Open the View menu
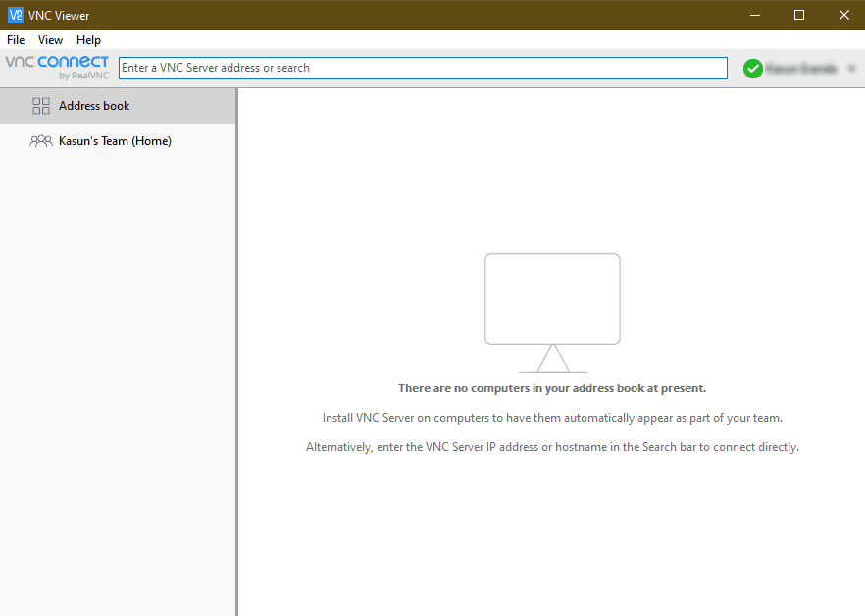The height and width of the screenshot is (616, 865). [x=50, y=40]
